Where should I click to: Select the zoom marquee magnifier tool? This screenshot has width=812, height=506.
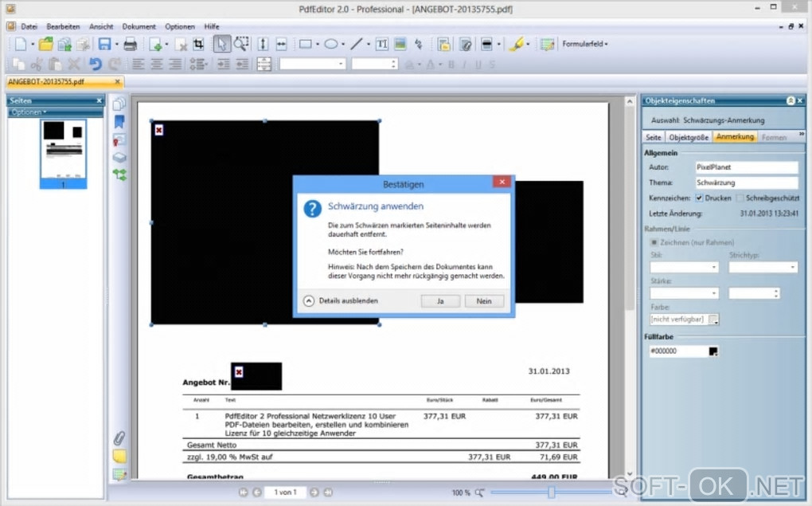pyautogui.click(x=240, y=44)
